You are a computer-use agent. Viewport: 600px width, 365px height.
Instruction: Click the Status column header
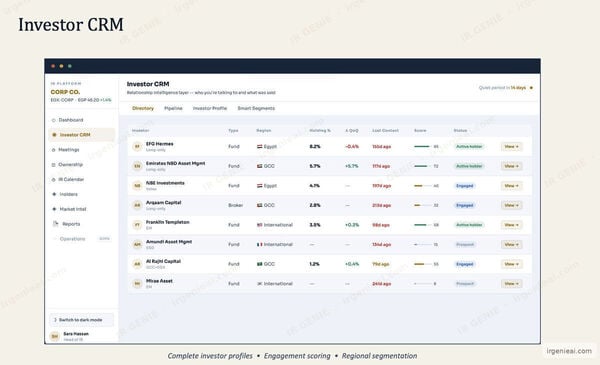(x=460, y=130)
